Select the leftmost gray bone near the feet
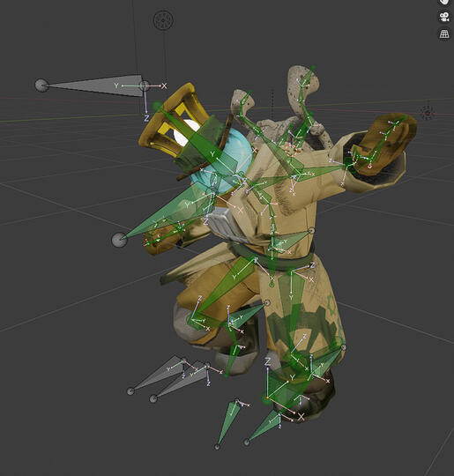 click(x=157, y=375)
